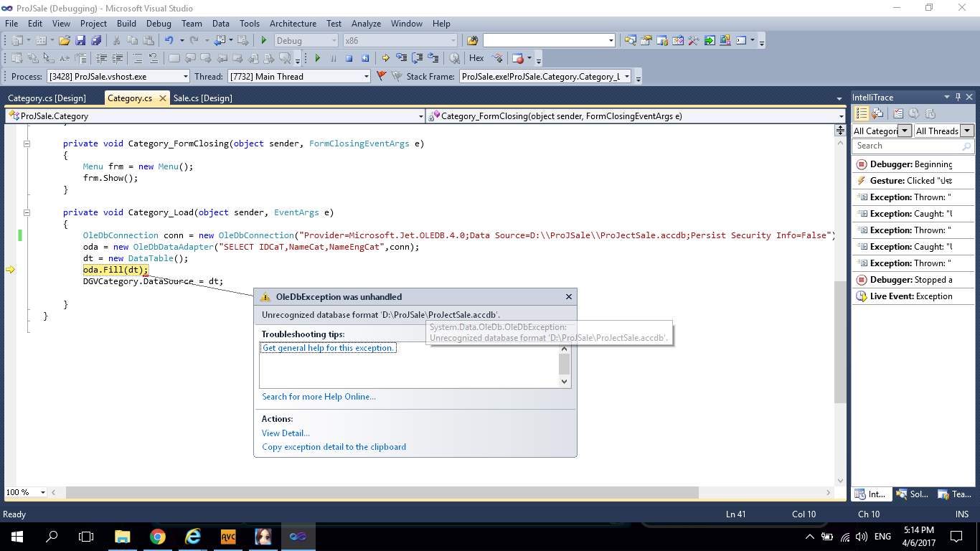Click the Increase Indent icon in text editor toolbar

(x=117, y=58)
